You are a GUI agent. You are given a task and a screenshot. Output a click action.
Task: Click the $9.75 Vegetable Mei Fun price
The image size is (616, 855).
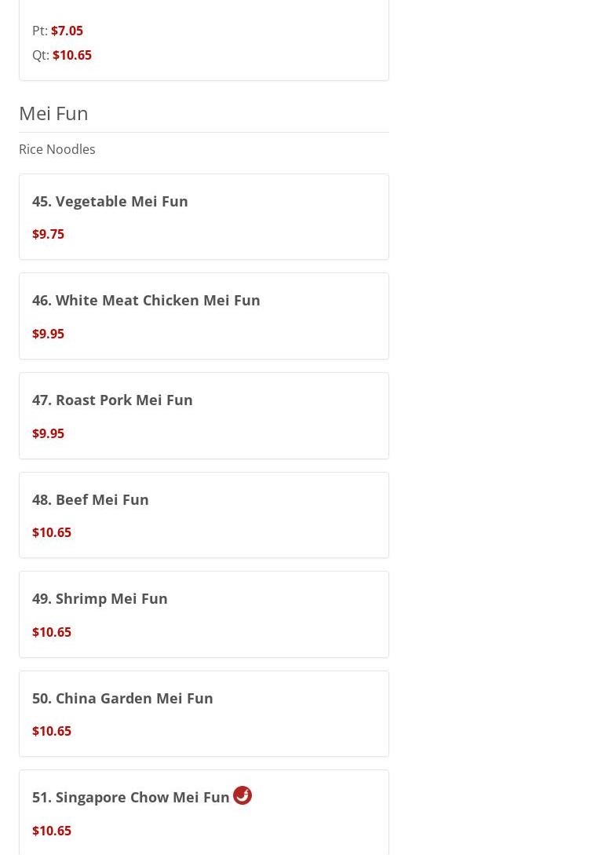click(48, 234)
